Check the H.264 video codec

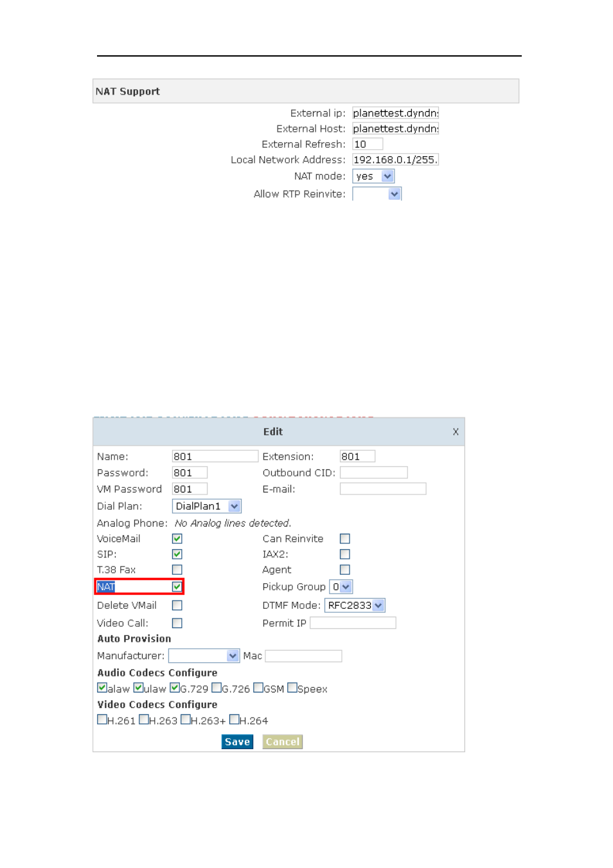point(235,719)
